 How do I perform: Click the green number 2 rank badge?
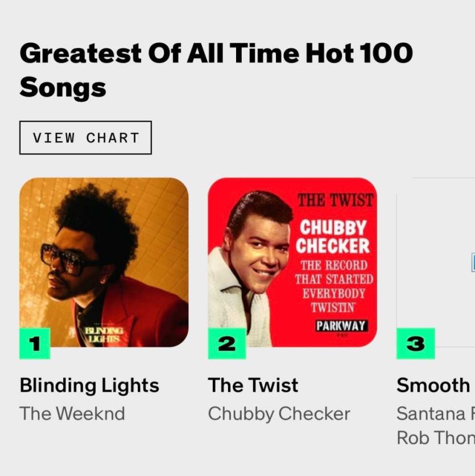(226, 343)
